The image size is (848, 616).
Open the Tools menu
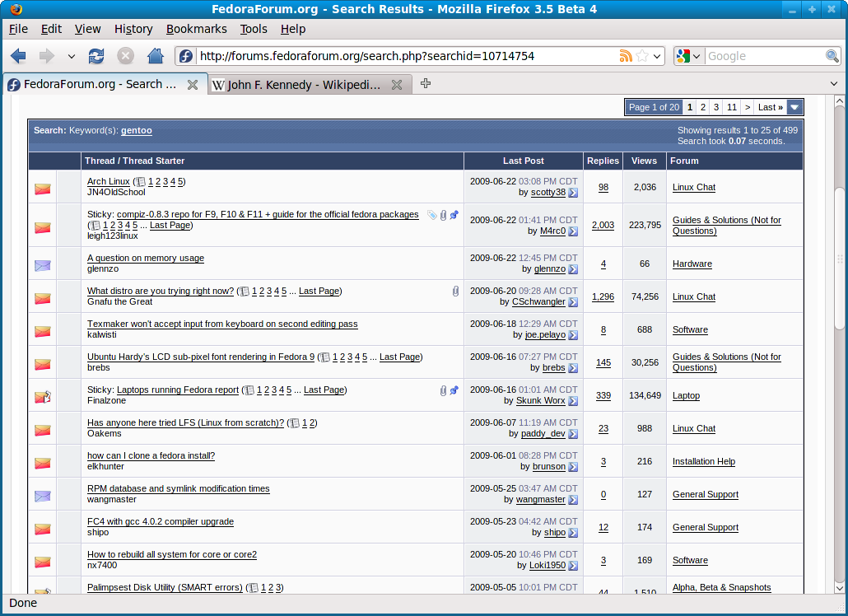pyautogui.click(x=254, y=29)
